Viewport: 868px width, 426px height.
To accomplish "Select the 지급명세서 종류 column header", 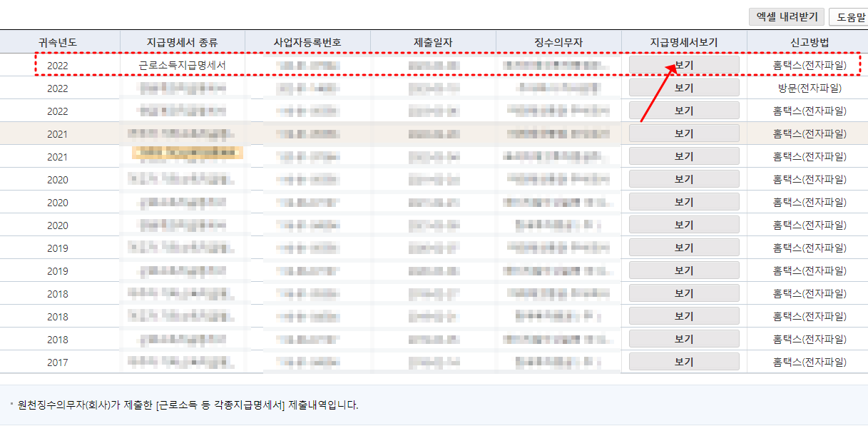I will (x=184, y=42).
